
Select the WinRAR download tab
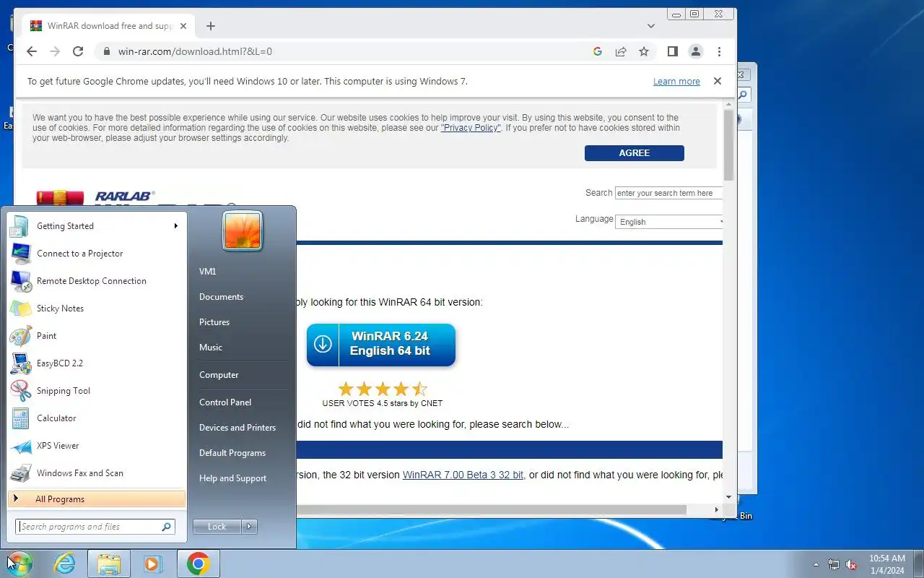[108, 26]
